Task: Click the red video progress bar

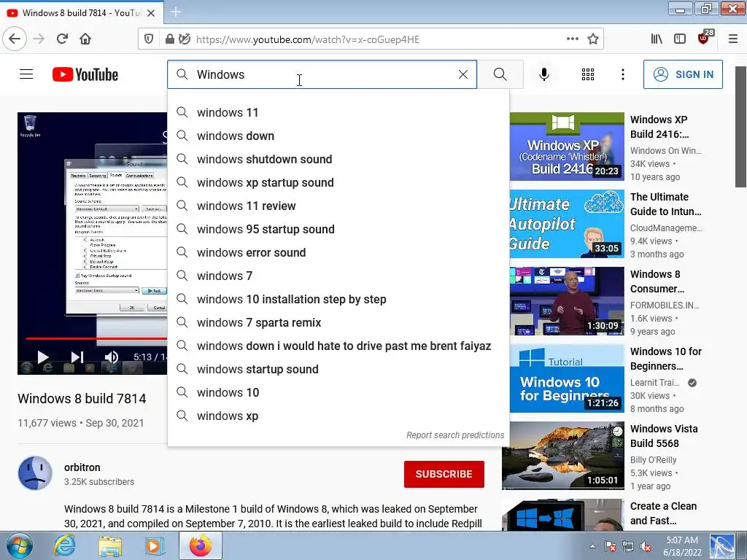Action: point(96,338)
